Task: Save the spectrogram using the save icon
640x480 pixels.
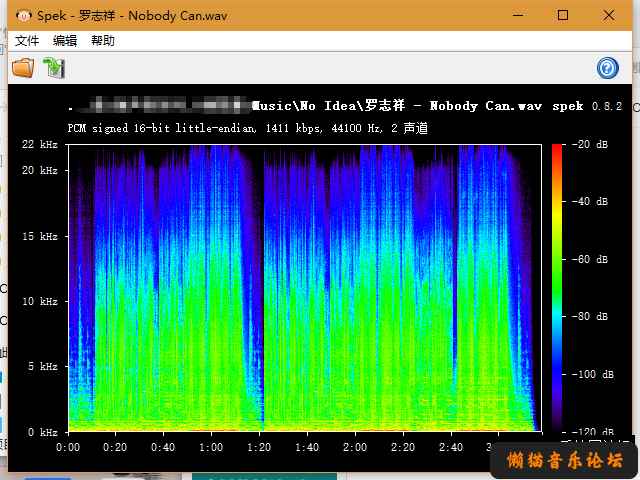Action: click(x=54, y=68)
